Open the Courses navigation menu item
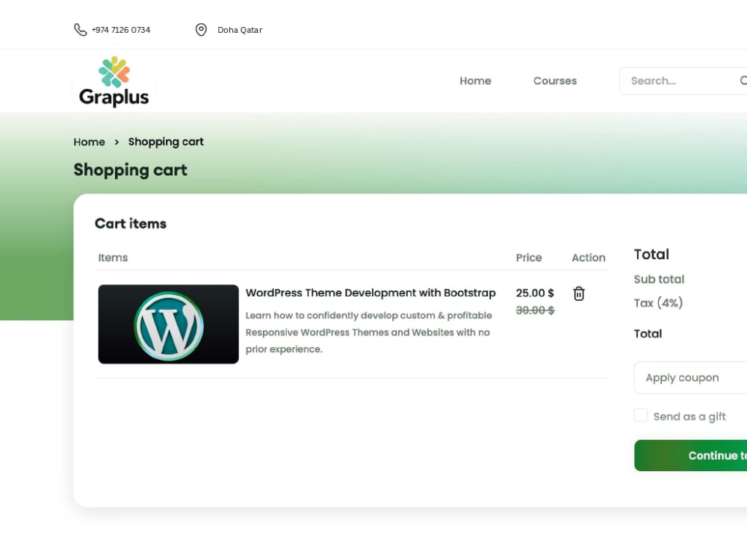Image resolution: width=747 pixels, height=560 pixels. (555, 81)
